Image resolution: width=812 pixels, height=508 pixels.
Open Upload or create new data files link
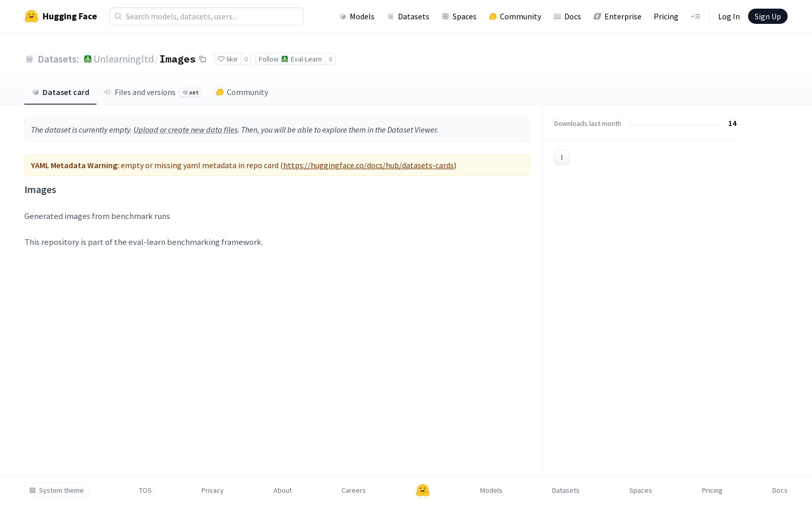(x=185, y=130)
